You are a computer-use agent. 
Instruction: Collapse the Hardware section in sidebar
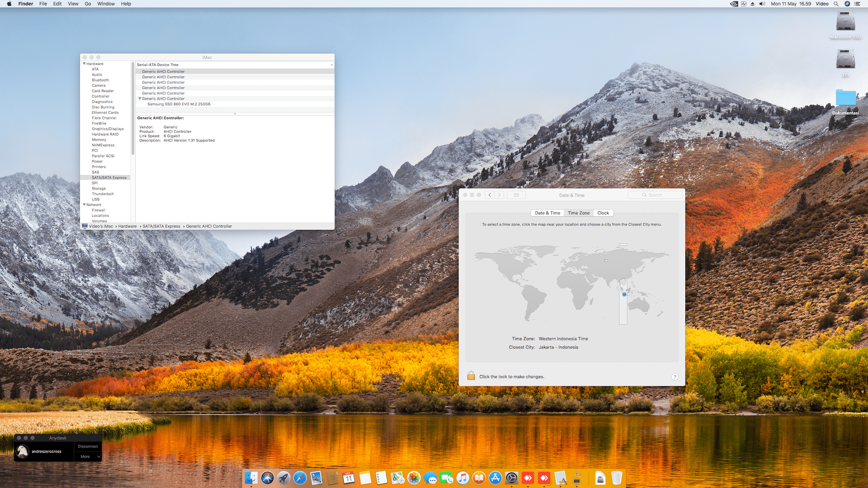84,64
